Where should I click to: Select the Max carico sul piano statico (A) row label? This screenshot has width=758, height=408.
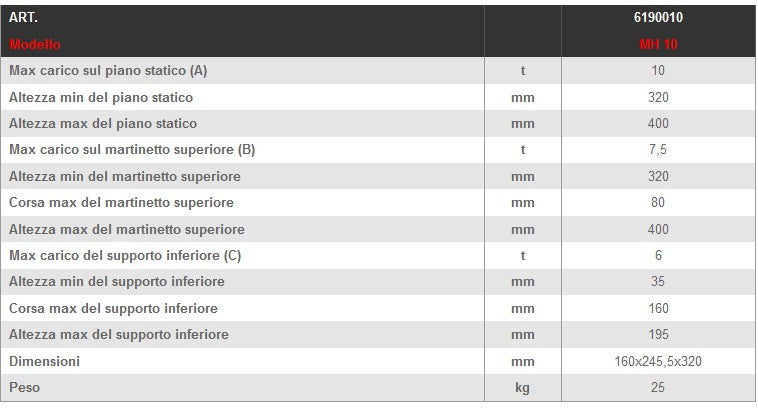point(108,71)
